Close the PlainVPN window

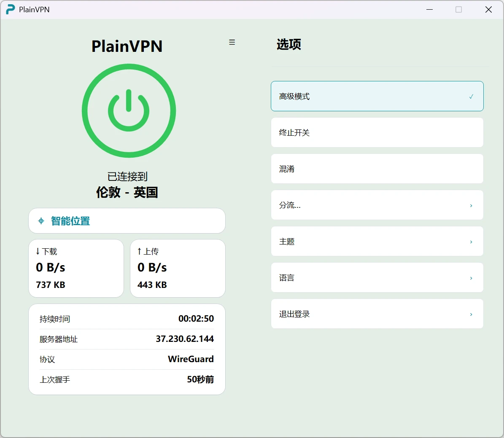point(488,10)
